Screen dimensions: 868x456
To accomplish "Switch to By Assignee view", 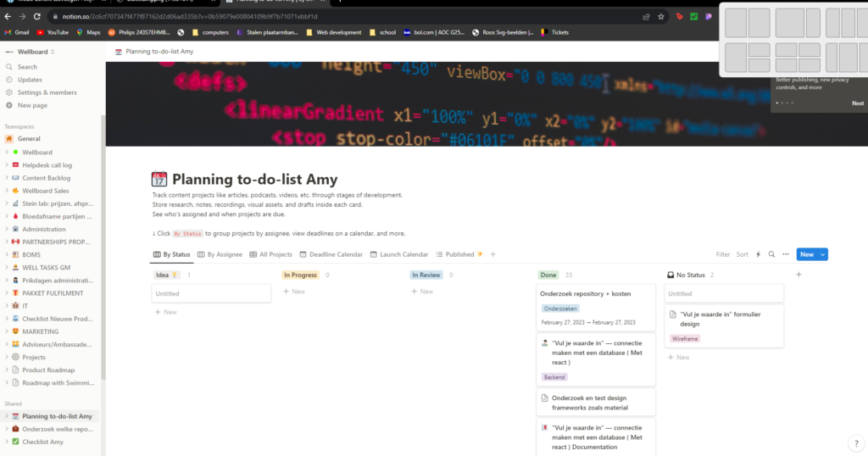I will pyautogui.click(x=220, y=254).
